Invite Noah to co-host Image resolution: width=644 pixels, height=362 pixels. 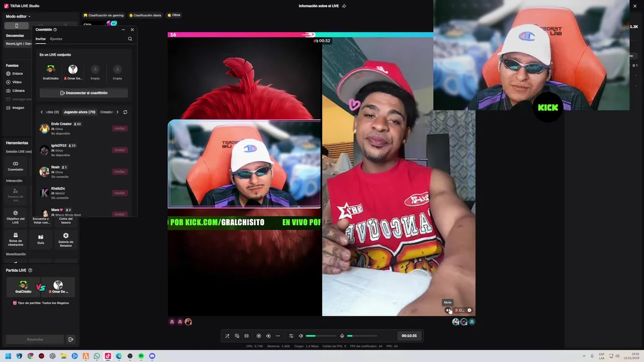(x=120, y=171)
